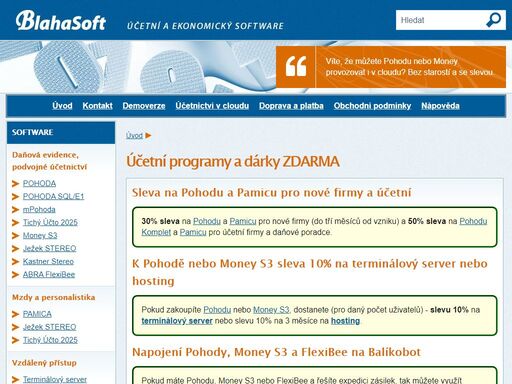
Task: Click the breadcrumb arrow after Úvod
Action: (x=148, y=136)
